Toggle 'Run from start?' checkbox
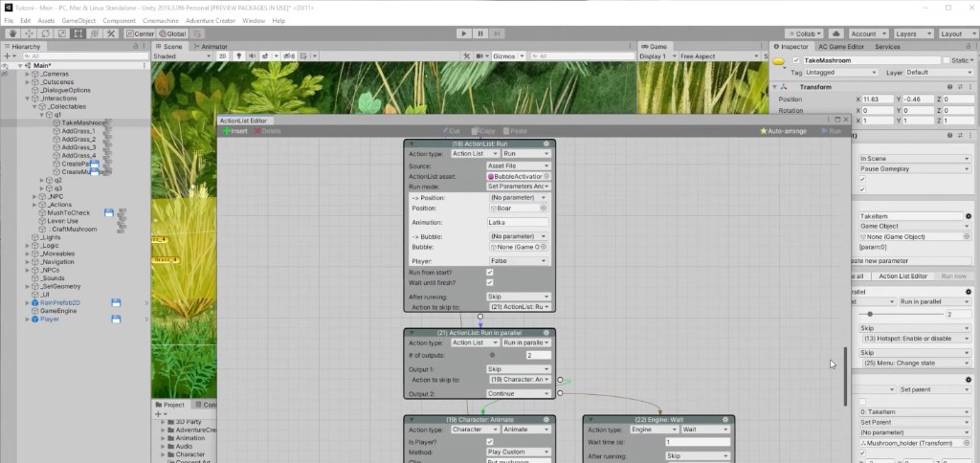 coord(489,273)
